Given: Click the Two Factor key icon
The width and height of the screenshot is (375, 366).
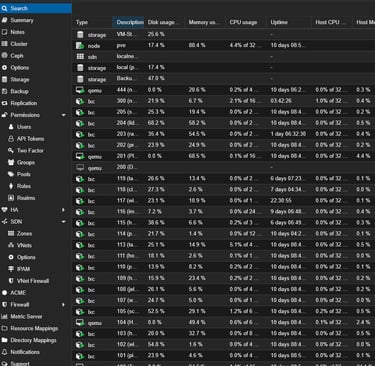Looking at the screenshot, I should [11, 150].
